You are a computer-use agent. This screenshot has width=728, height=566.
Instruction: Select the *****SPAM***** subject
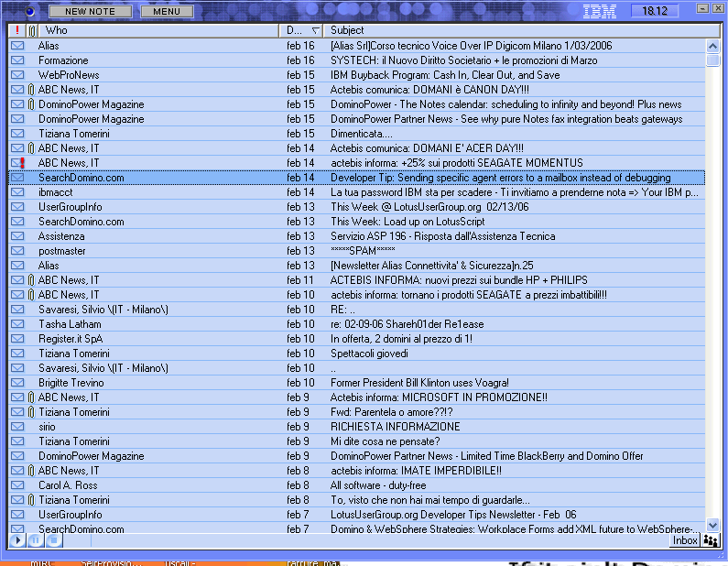click(363, 251)
